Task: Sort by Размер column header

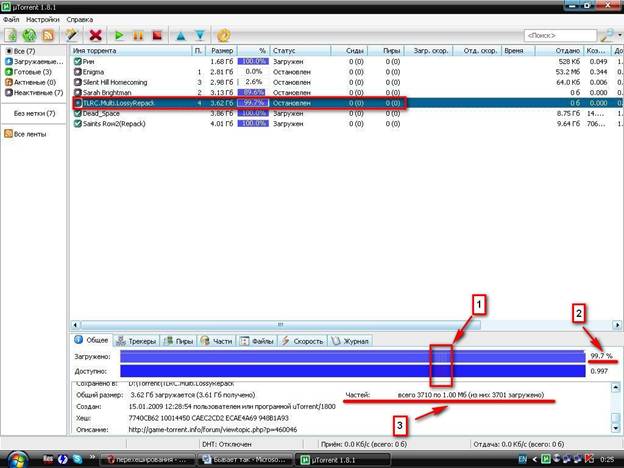Action: point(222,51)
